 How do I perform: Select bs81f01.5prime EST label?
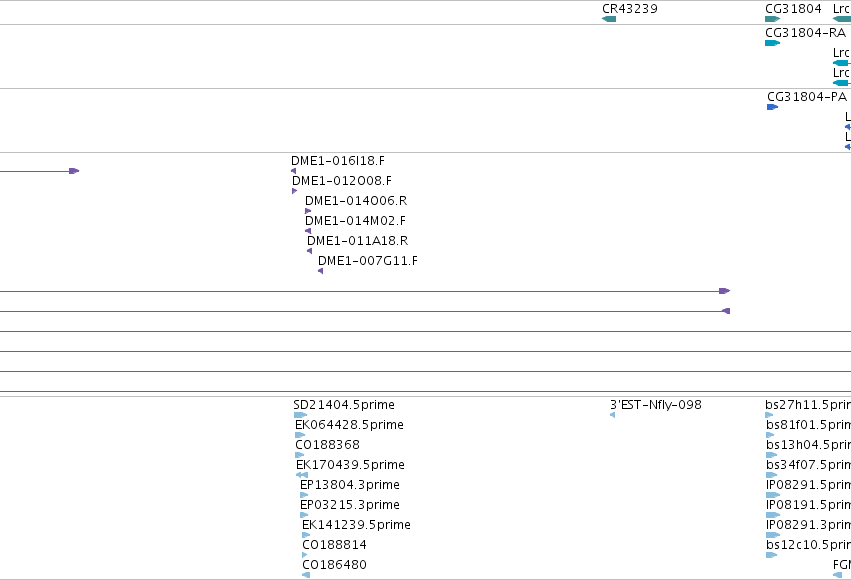(808, 425)
